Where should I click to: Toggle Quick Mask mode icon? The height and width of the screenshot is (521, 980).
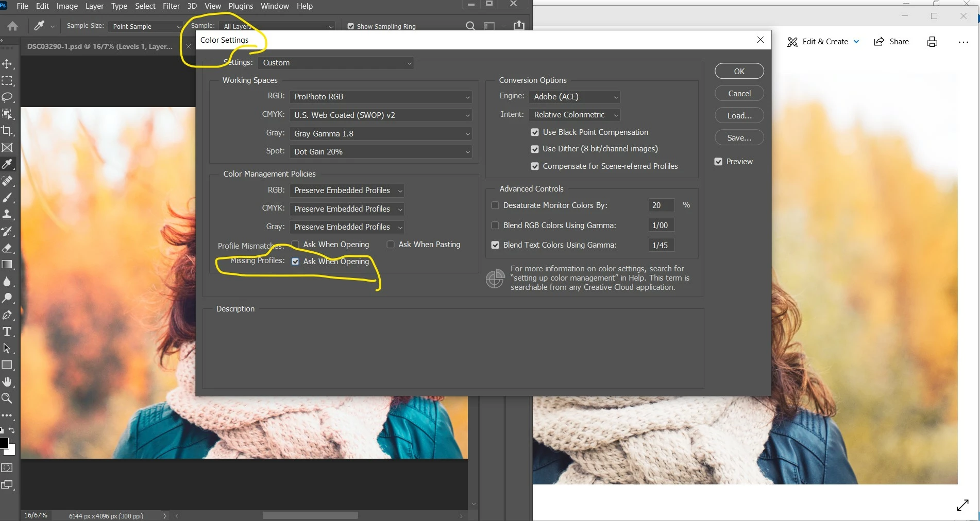point(7,468)
